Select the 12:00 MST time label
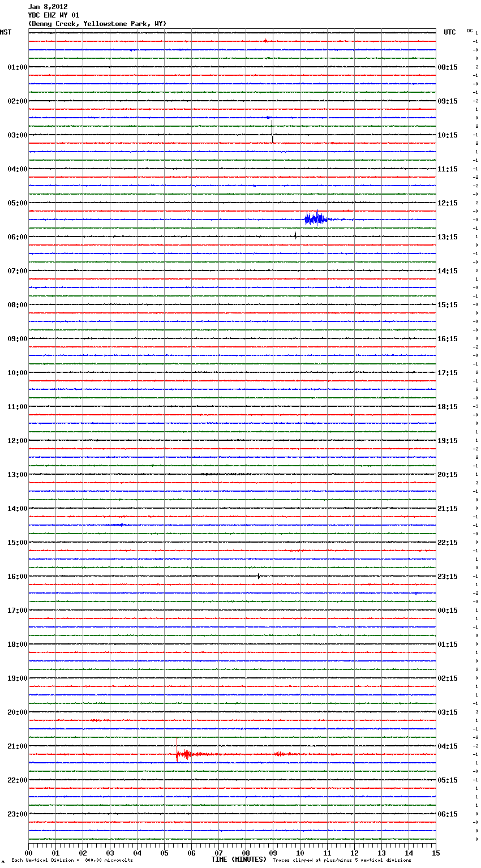The height and width of the screenshot is (868, 481). (18, 441)
